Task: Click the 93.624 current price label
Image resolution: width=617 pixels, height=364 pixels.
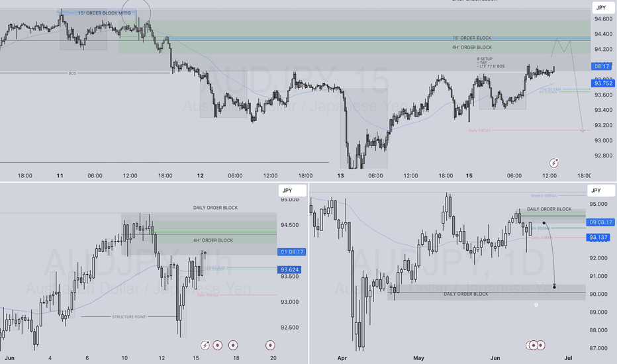Action: click(289, 269)
